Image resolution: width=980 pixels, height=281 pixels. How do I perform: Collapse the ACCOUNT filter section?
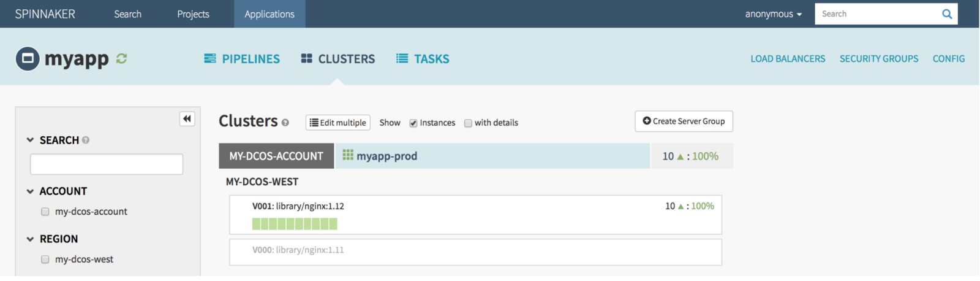[30, 191]
